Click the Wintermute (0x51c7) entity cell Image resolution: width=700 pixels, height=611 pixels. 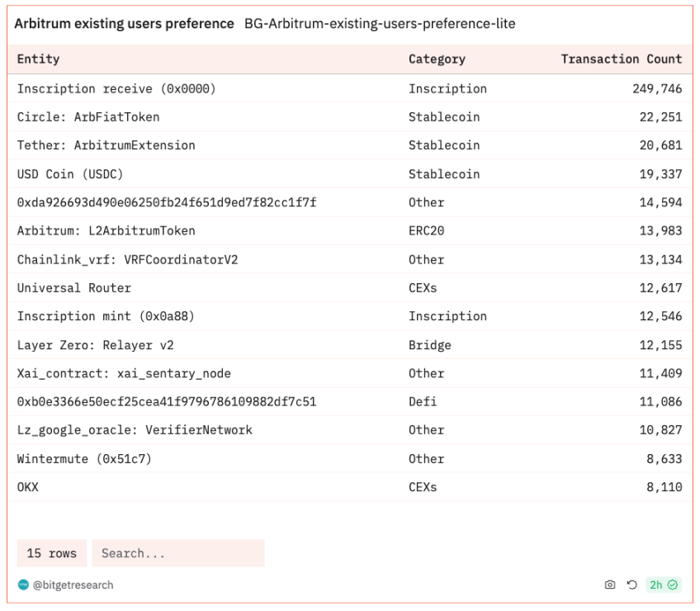click(84, 459)
